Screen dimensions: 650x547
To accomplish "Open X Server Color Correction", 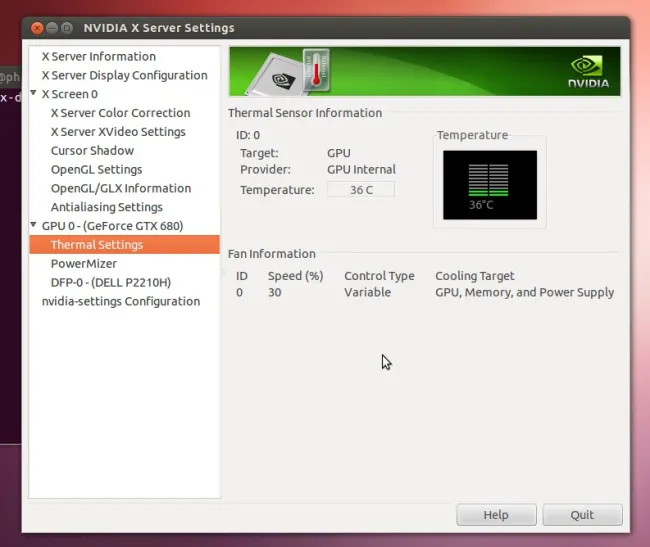I will 120,113.
